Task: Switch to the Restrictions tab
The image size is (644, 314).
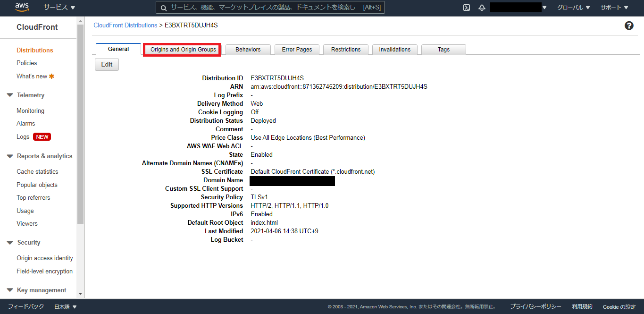Action: 346,50
